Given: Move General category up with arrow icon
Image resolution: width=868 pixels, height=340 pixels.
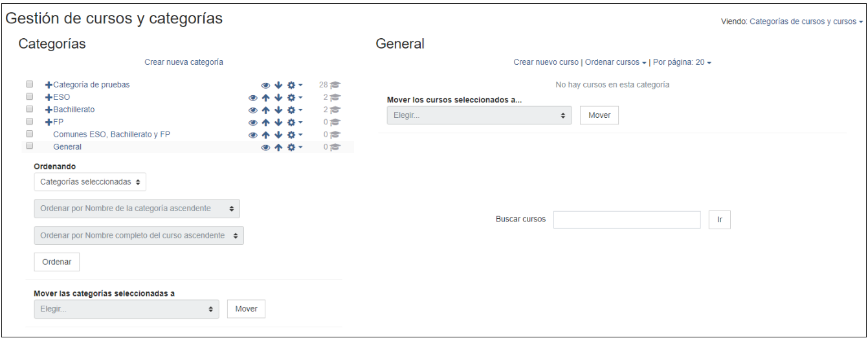Looking at the screenshot, I should coord(278,148).
